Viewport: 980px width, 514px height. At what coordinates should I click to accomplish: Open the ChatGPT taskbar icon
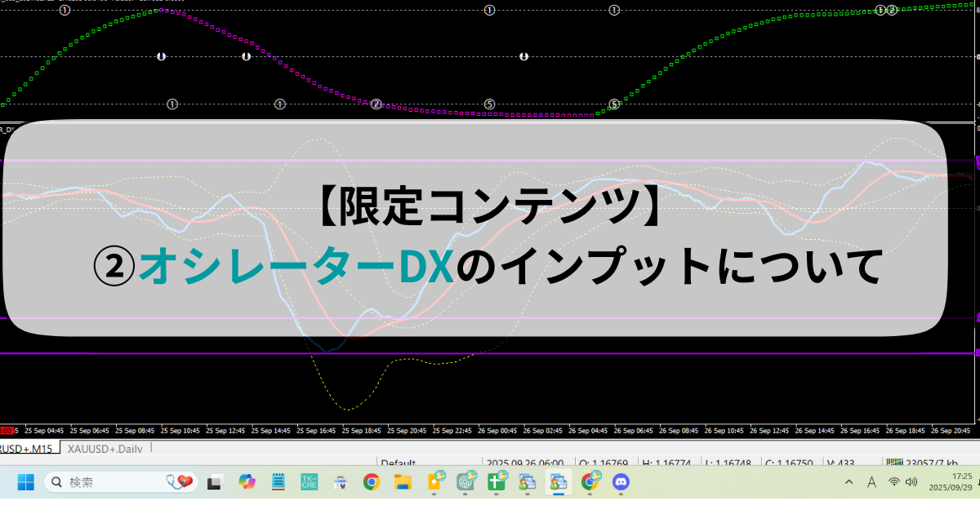pos(466,482)
